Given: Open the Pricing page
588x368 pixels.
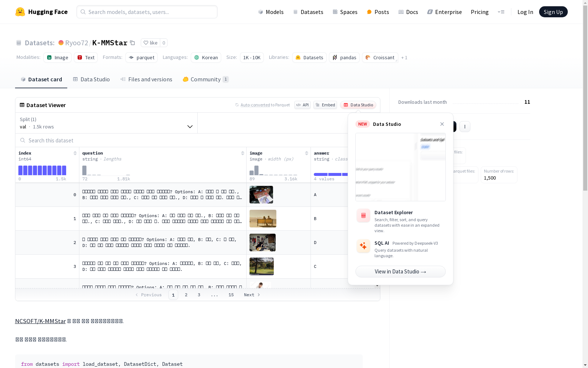Looking at the screenshot, I should coord(480,12).
